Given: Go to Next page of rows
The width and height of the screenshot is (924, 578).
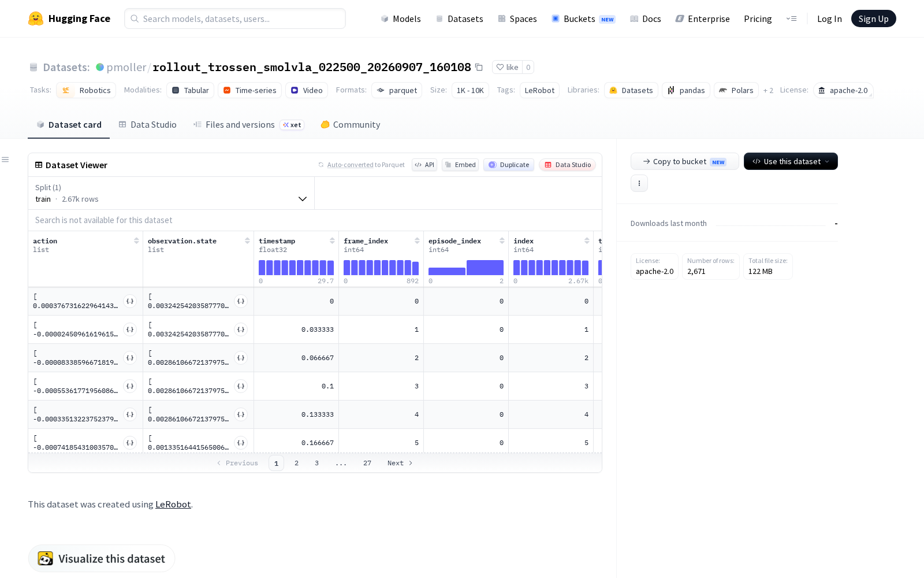Looking at the screenshot, I should click(x=400, y=463).
